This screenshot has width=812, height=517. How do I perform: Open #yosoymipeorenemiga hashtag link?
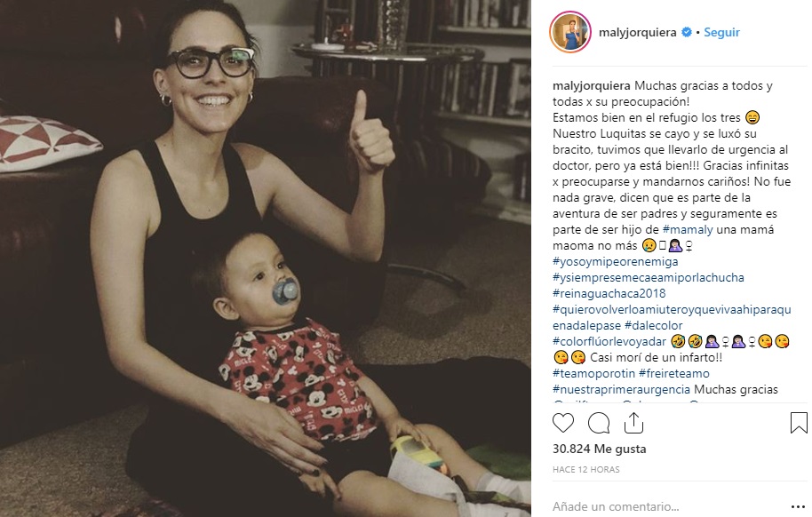pyautogui.click(x=615, y=261)
